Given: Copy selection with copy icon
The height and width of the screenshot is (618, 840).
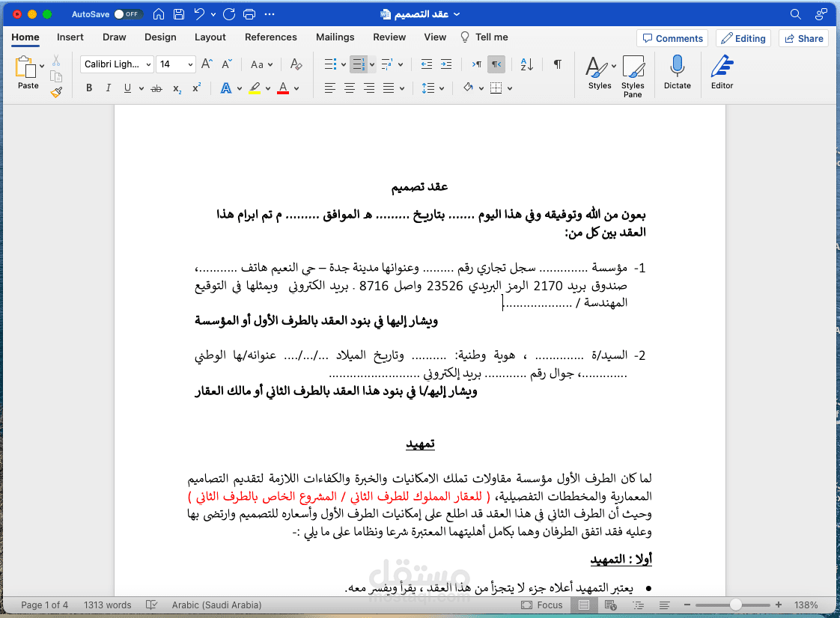Looking at the screenshot, I should (x=56, y=76).
